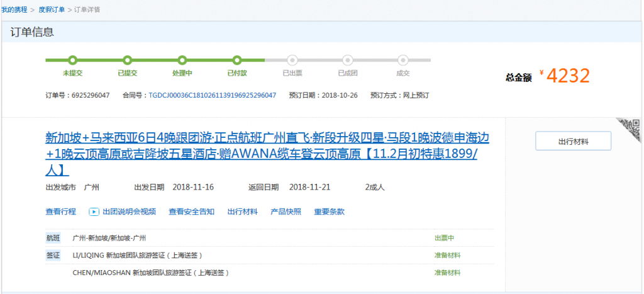The width and height of the screenshot is (644, 294).
Task: Click the 我的携程 breadcrumb link
Action: pyautogui.click(x=13, y=9)
